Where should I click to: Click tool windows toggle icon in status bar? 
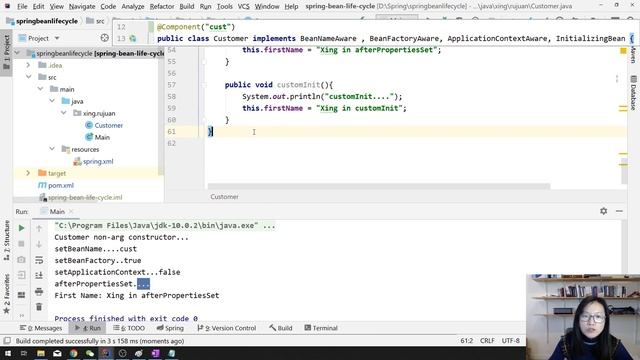click(x=7, y=340)
